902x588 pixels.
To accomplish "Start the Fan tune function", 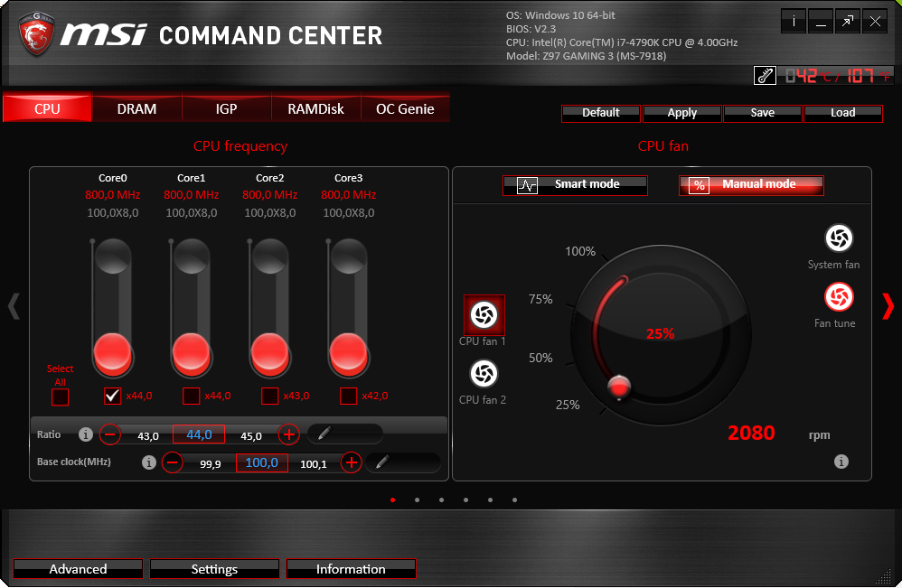I will pos(839,297).
